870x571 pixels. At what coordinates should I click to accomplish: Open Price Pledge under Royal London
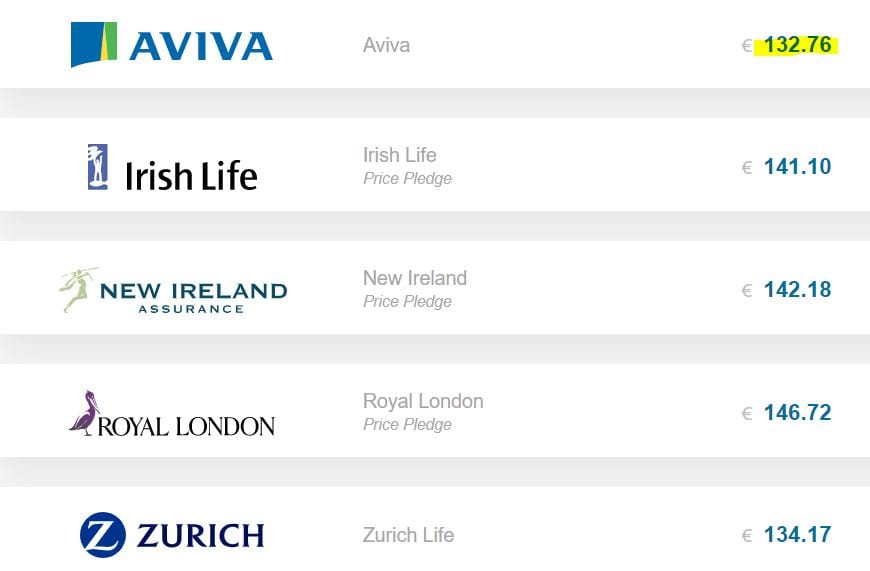pos(407,425)
